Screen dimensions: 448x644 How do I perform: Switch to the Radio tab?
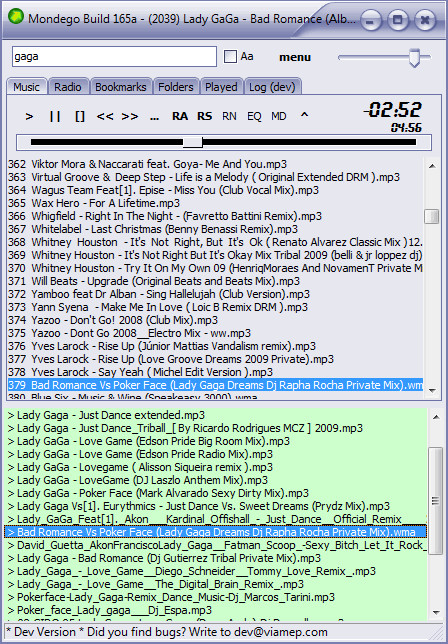(x=68, y=87)
